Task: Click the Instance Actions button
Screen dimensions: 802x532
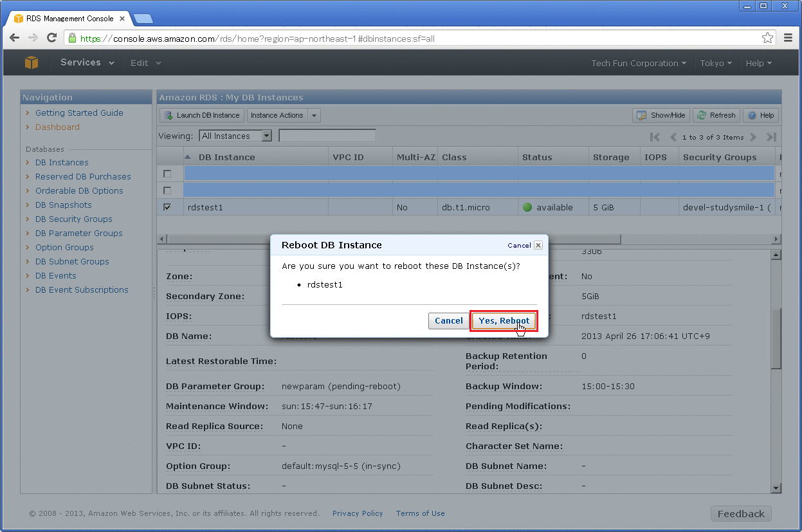Action: click(x=277, y=115)
